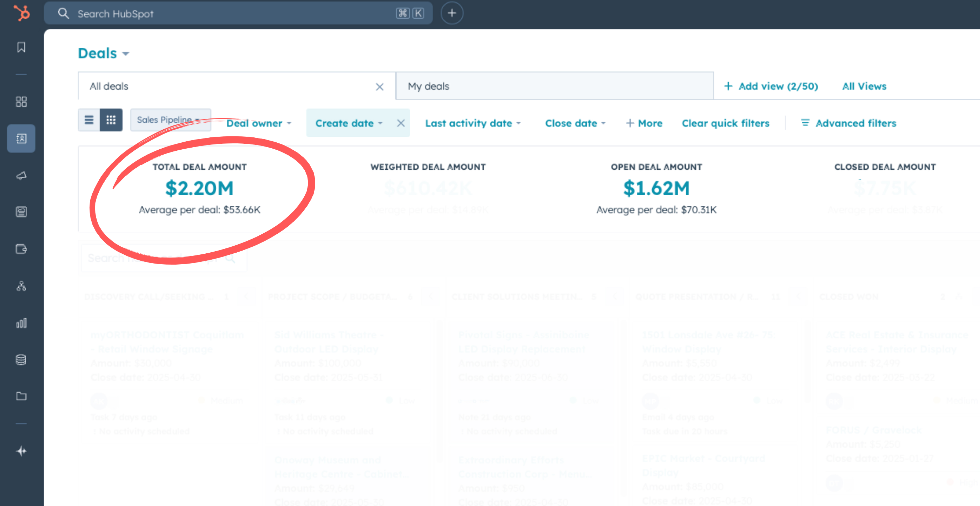
Task: Expand the Sales Pipeline dropdown
Action: (170, 120)
